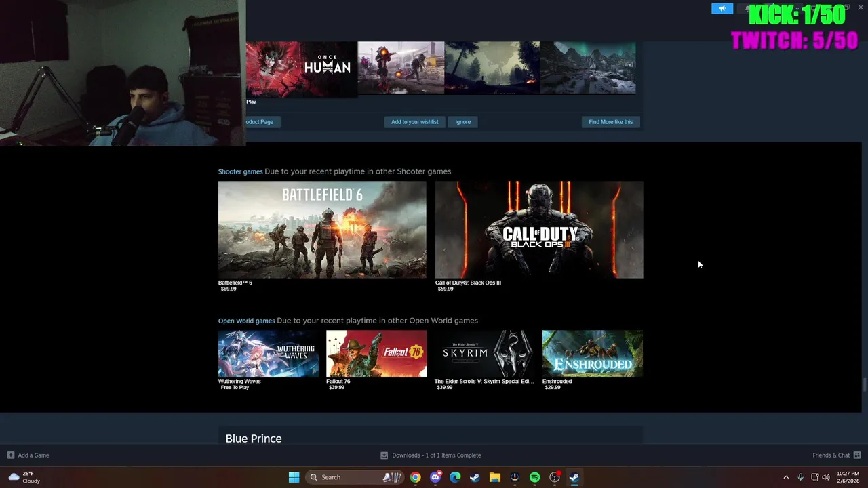View the Once Human snowy mountain screenshot
868x488 pixels.
pyautogui.click(x=588, y=68)
